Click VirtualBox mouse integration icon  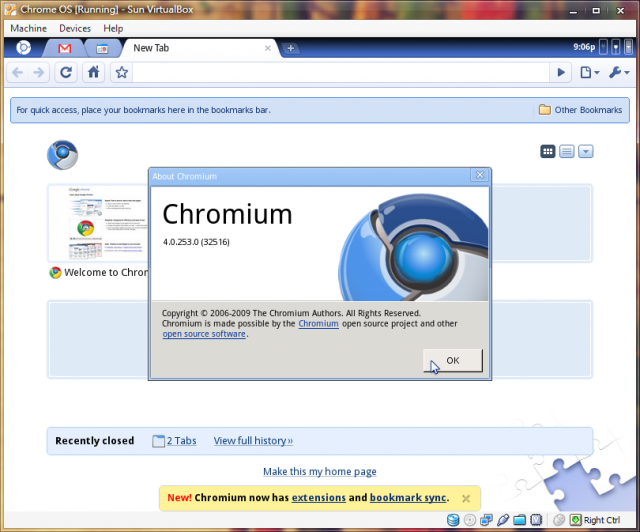click(x=559, y=520)
